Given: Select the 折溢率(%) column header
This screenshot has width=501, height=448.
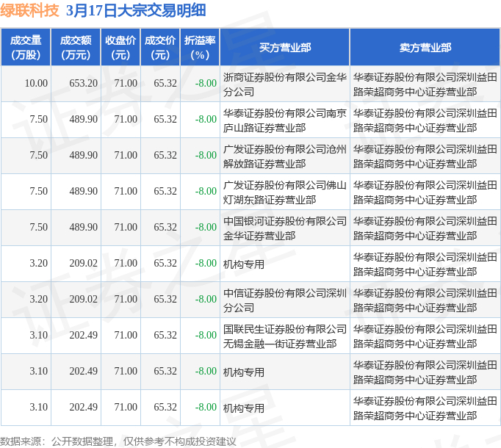Looking at the screenshot, I should tap(200, 47).
